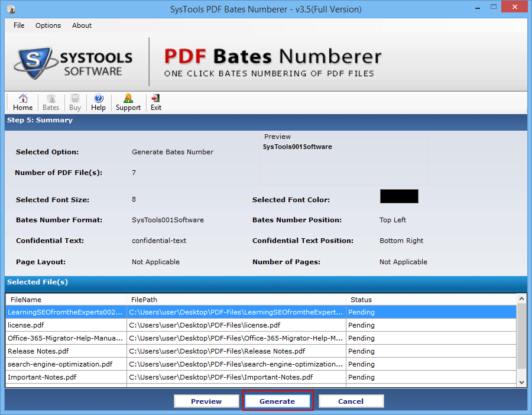The height and width of the screenshot is (415, 532).
Task: Click the black Selected Font Color swatch
Action: click(399, 196)
